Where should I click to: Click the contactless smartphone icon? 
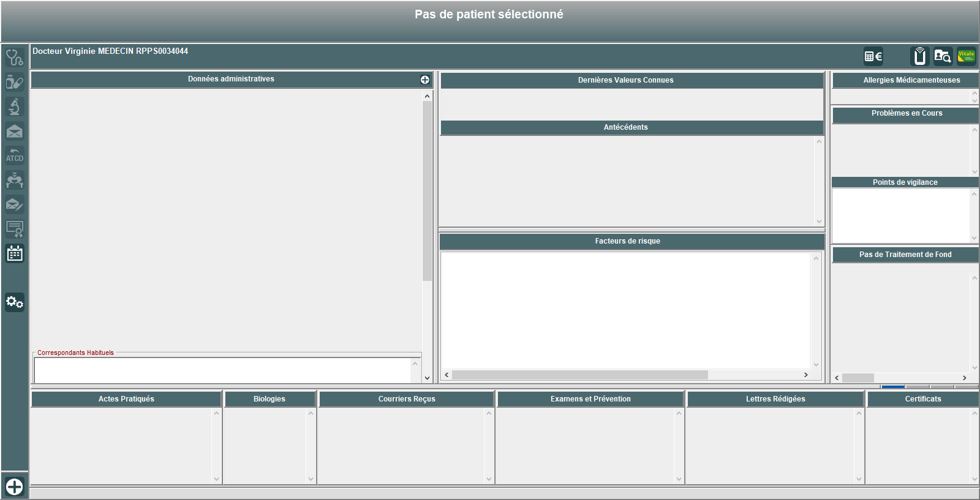[x=919, y=56]
